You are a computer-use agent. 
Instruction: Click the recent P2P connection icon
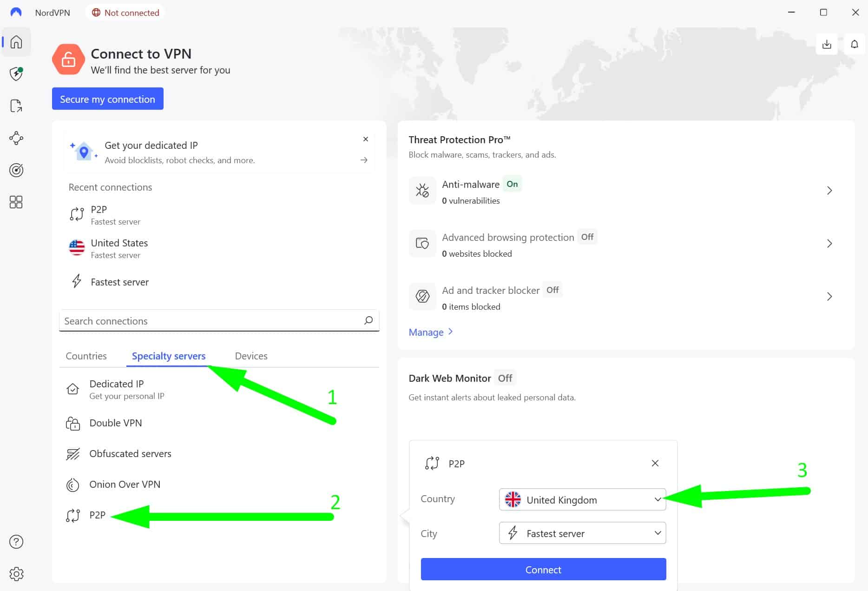77,214
